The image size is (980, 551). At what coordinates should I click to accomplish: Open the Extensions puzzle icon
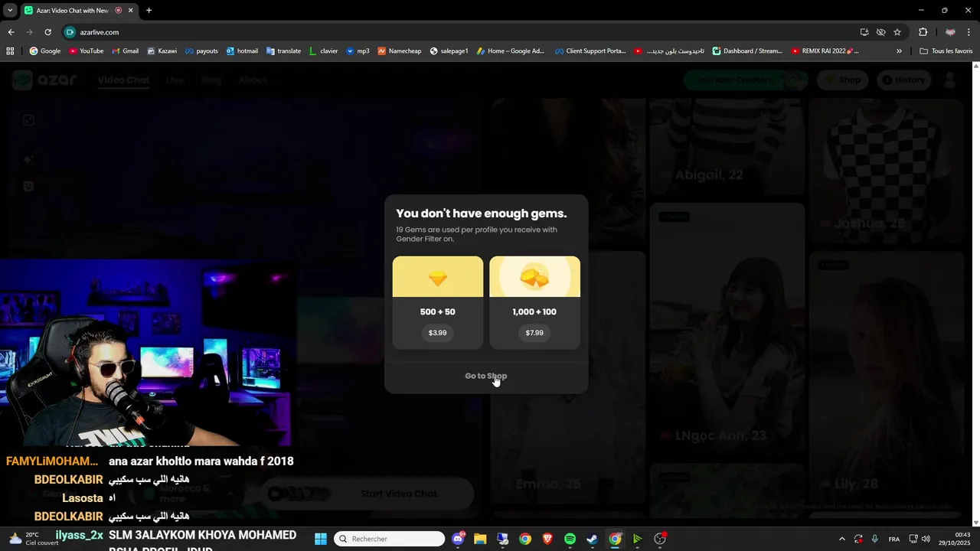pyautogui.click(x=923, y=32)
